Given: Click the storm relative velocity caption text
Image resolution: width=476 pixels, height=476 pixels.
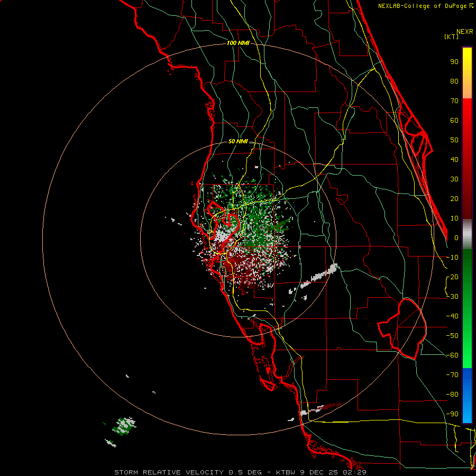Looking at the screenshot, I should 240,472.
